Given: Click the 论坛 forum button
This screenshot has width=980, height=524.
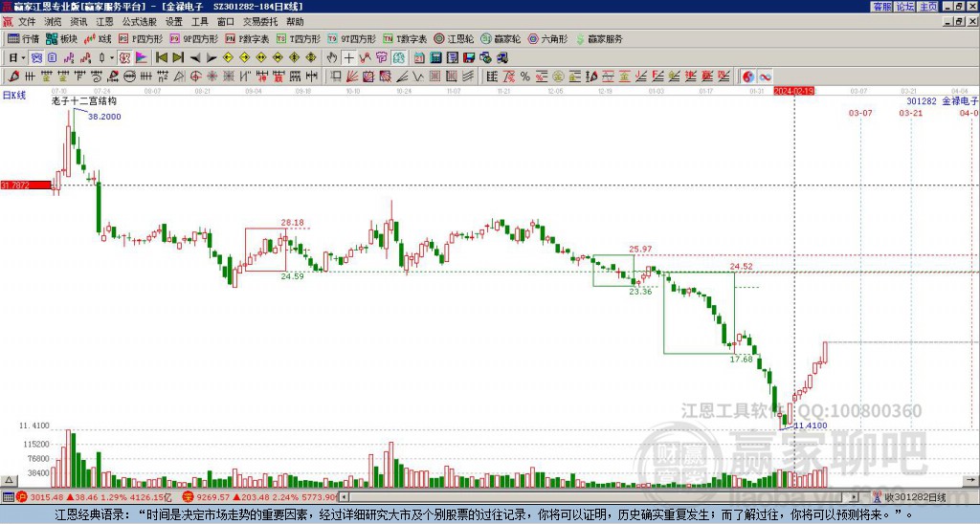Looking at the screenshot, I should (905, 7).
